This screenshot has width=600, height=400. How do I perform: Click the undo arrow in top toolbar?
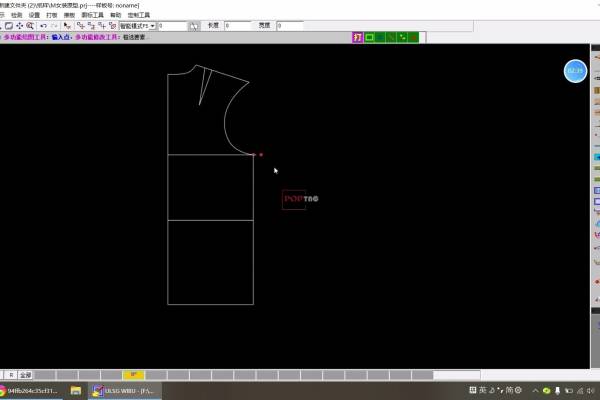(42, 26)
